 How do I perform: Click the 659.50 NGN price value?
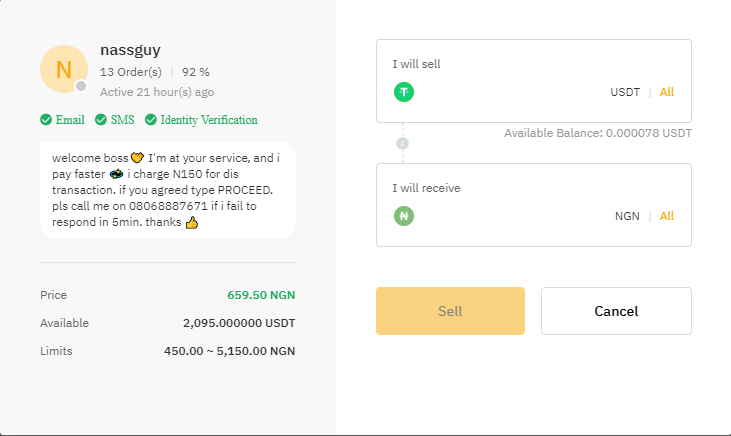coord(261,295)
